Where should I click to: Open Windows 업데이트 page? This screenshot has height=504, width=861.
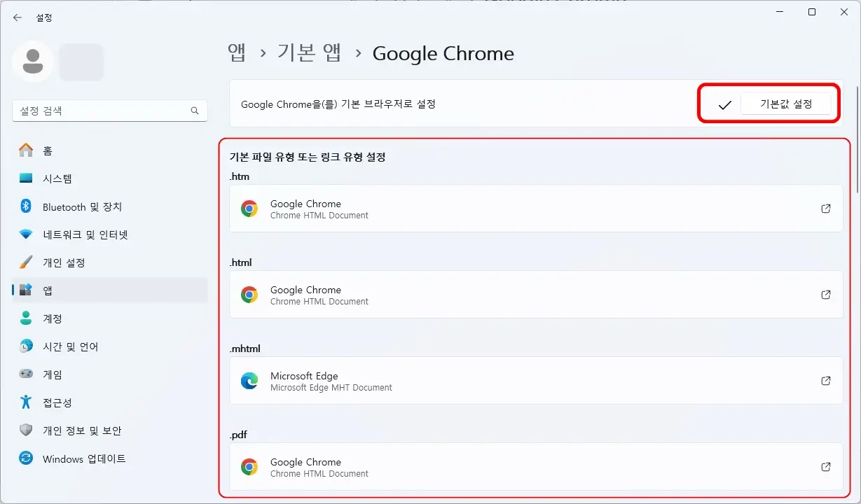110,458
